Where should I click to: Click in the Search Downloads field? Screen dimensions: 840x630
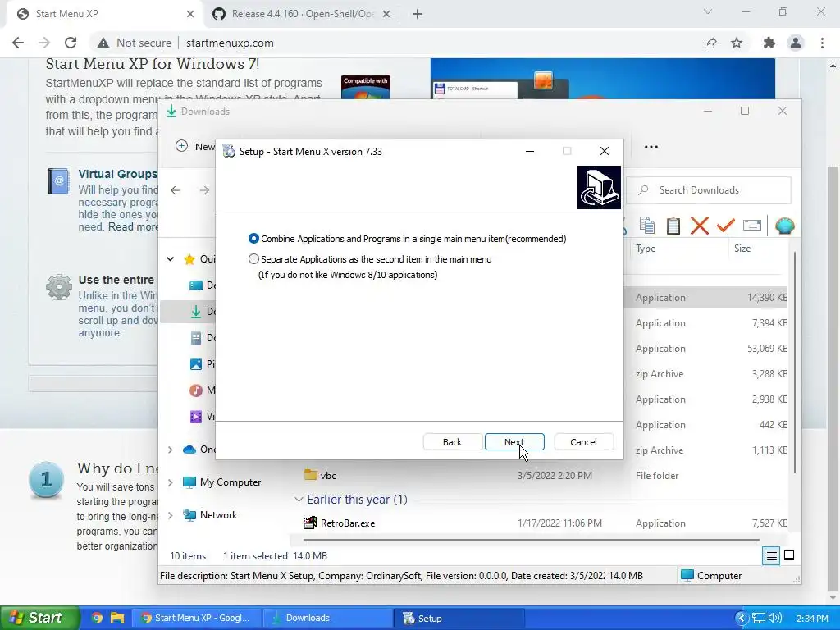[708, 190]
